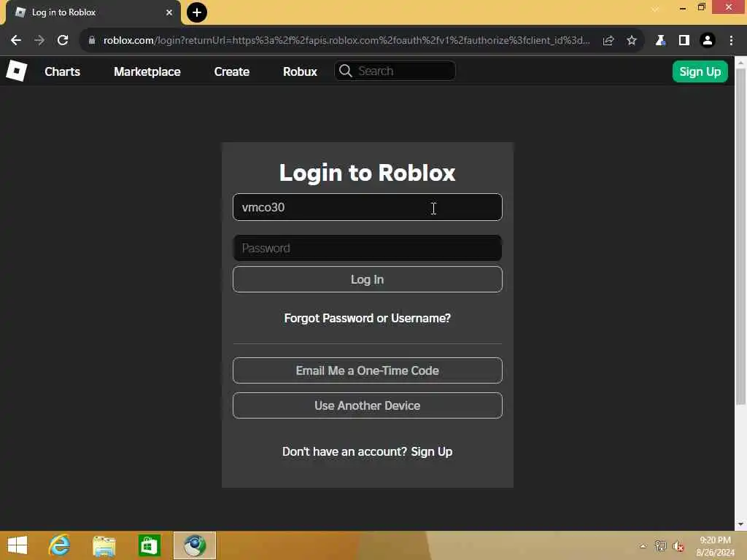Click the Chrome tab search chevron

pyautogui.click(x=656, y=9)
